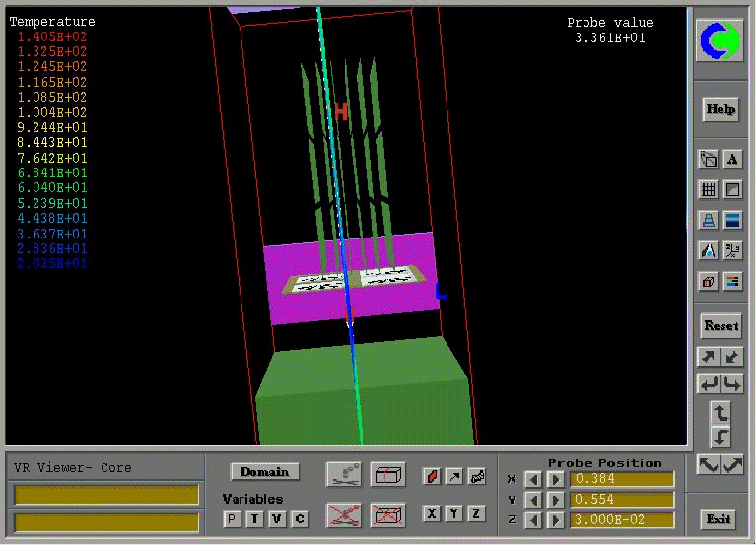This screenshot has height=545, width=756.
Task: Select the P pressure variable
Action: [232, 517]
